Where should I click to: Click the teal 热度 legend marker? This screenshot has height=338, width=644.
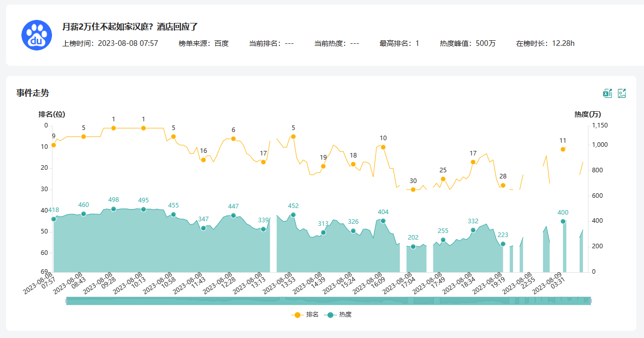point(330,315)
